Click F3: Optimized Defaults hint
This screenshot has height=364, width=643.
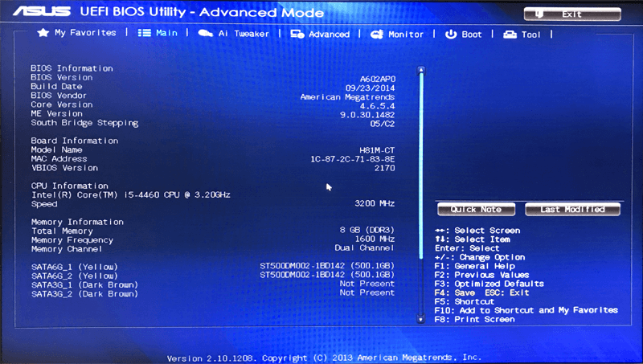[489, 284]
